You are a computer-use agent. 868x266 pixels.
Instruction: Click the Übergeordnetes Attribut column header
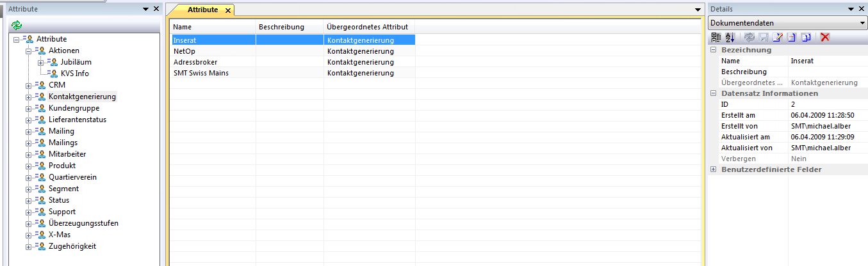[x=367, y=27]
